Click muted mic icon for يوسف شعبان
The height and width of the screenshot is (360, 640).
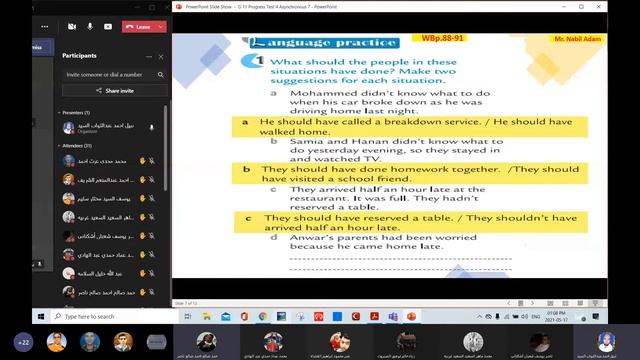tap(152, 236)
